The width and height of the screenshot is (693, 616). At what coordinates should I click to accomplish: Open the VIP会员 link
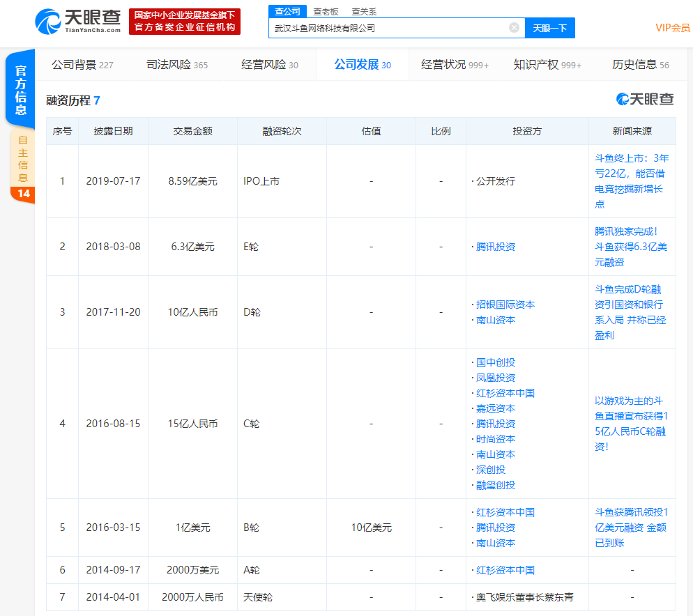click(672, 28)
